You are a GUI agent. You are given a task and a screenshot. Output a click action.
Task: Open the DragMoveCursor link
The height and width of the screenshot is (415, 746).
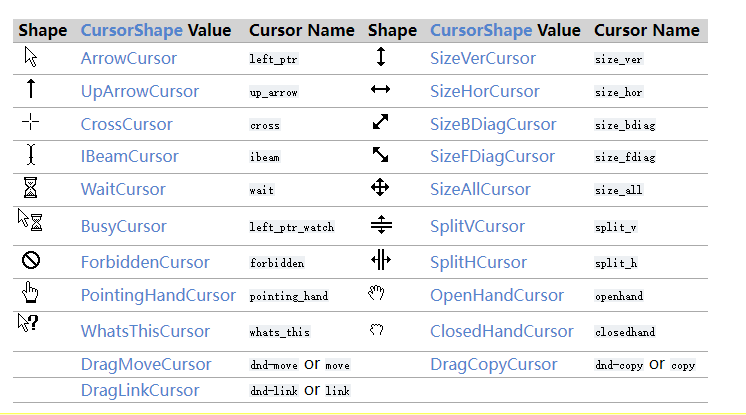(x=146, y=365)
